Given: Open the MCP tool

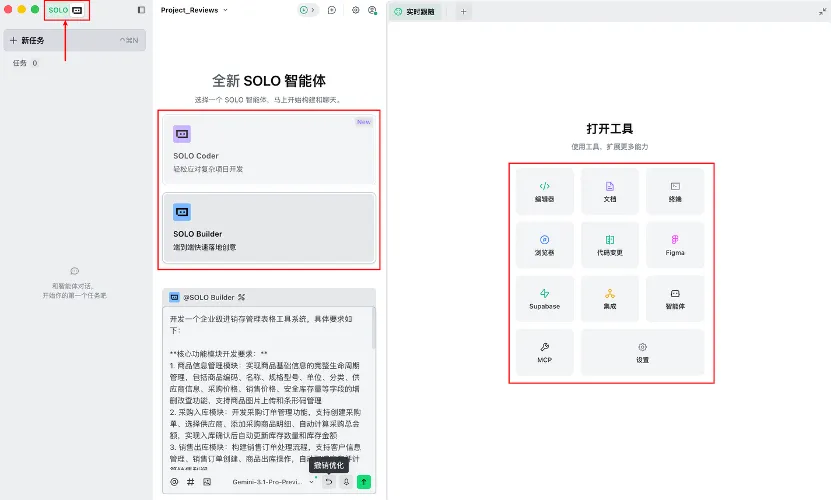Looking at the screenshot, I should 544,352.
